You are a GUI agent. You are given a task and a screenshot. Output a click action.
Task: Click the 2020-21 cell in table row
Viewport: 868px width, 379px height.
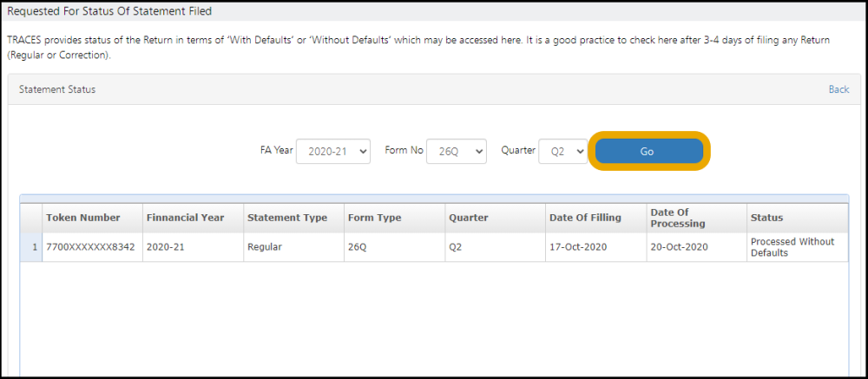[194, 247]
